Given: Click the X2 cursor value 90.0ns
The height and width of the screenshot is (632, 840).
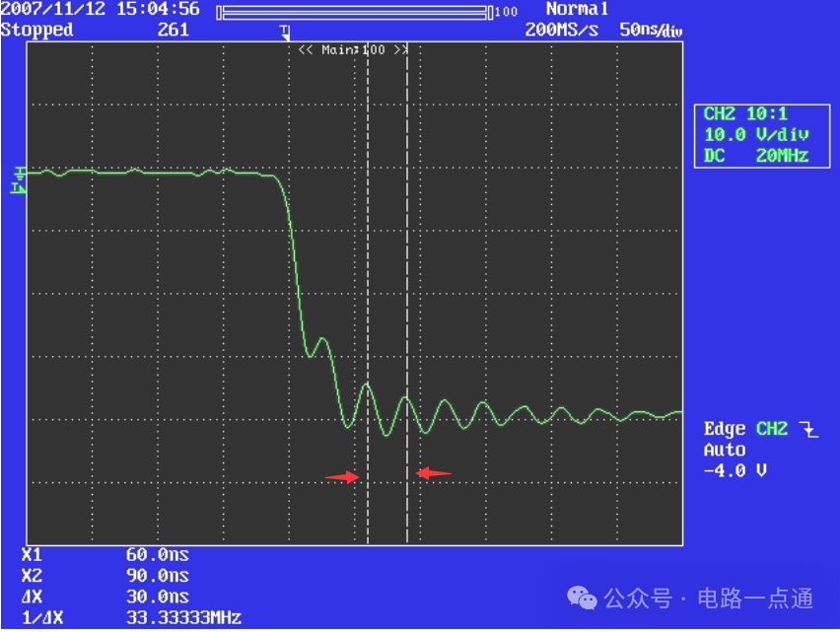Looking at the screenshot, I should (158, 576).
